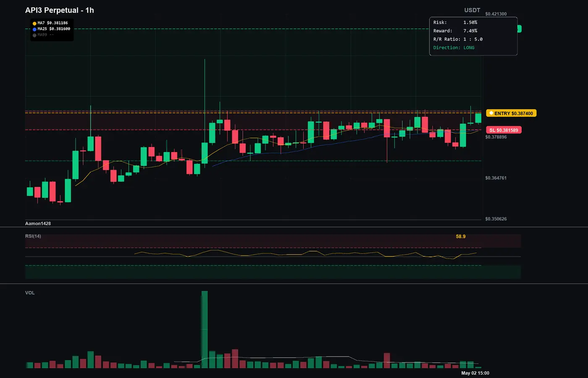Click the Aamon1428 author label
The image size is (588, 378).
pyautogui.click(x=38, y=223)
